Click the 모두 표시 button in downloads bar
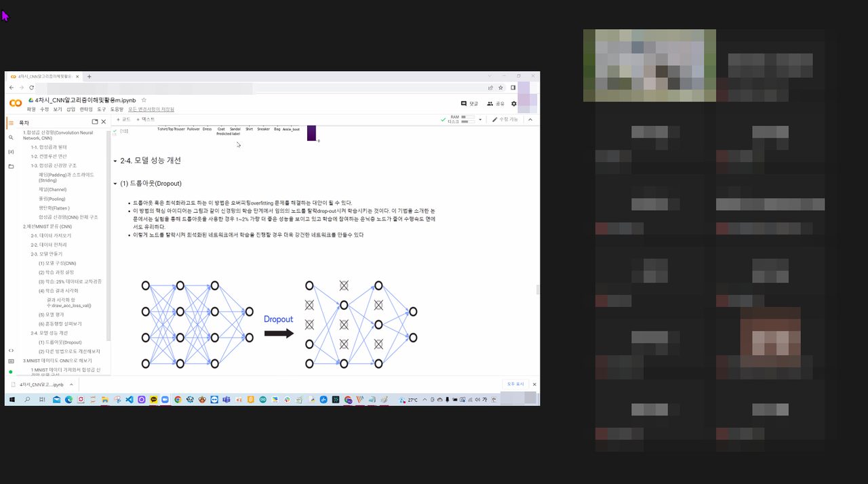Viewport: 868px width, 484px height. 515,384
